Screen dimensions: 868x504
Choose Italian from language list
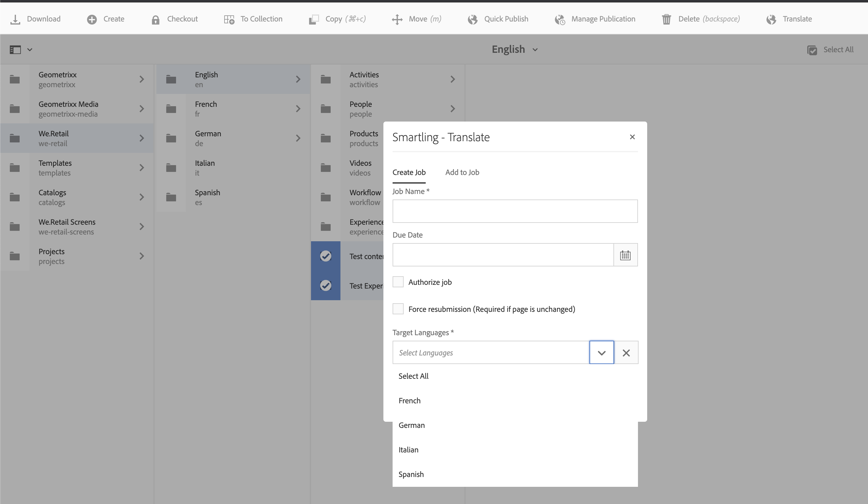[x=515, y=450]
